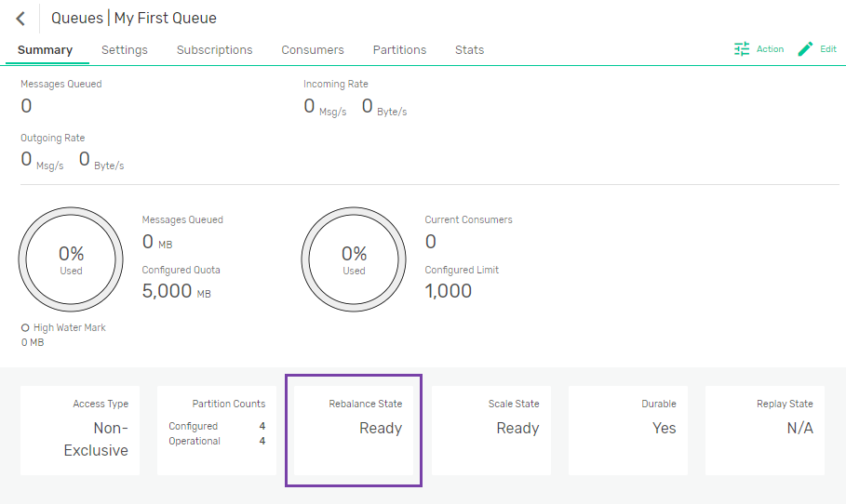
Task: Switch to the Summary tab
Action: click(x=45, y=50)
